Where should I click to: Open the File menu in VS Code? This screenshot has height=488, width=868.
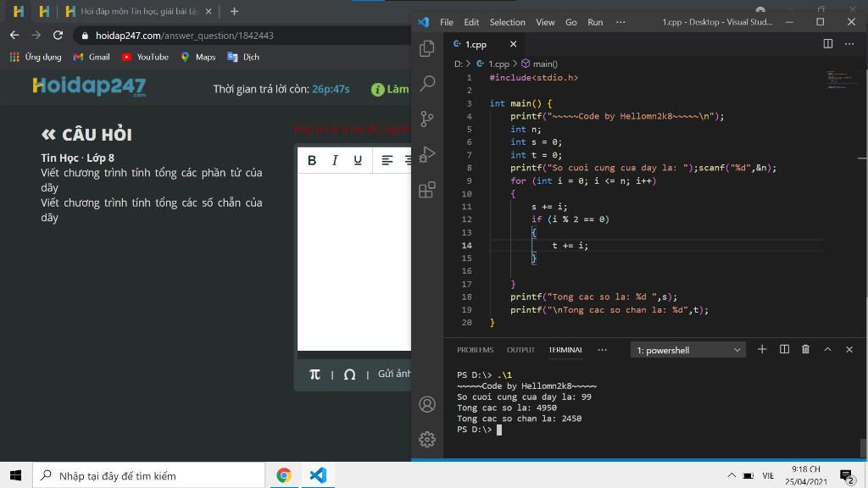coord(446,22)
